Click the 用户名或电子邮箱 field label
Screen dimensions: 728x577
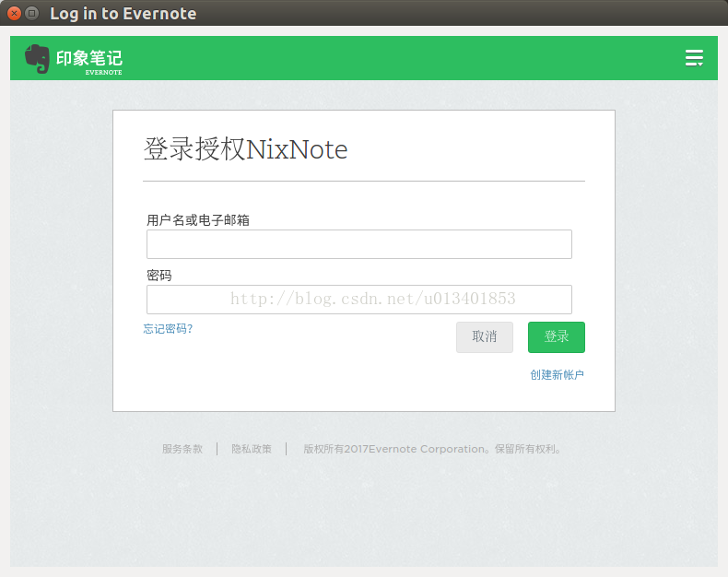[x=198, y=219]
